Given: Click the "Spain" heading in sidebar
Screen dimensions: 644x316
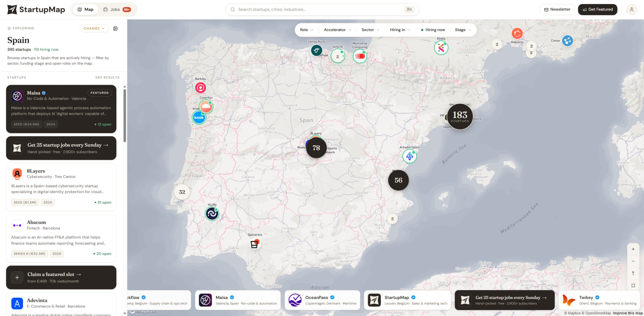Looking at the screenshot, I should click(x=18, y=40).
